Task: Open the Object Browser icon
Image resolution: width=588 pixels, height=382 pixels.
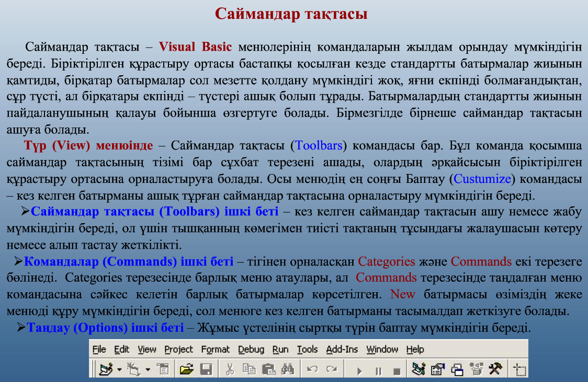Action: tap(476, 369)
